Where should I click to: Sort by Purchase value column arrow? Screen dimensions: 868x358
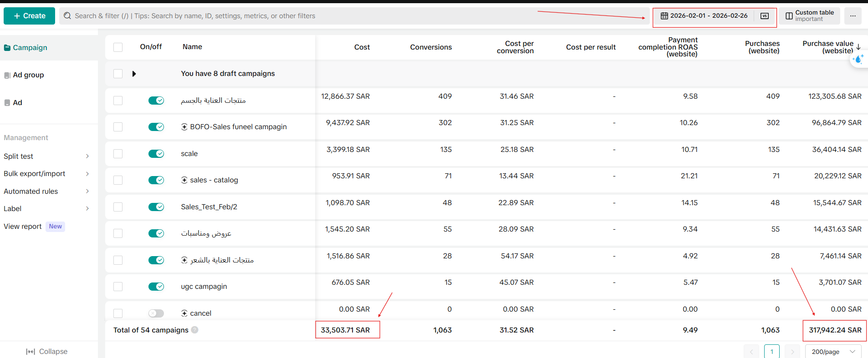pos(858,47)
